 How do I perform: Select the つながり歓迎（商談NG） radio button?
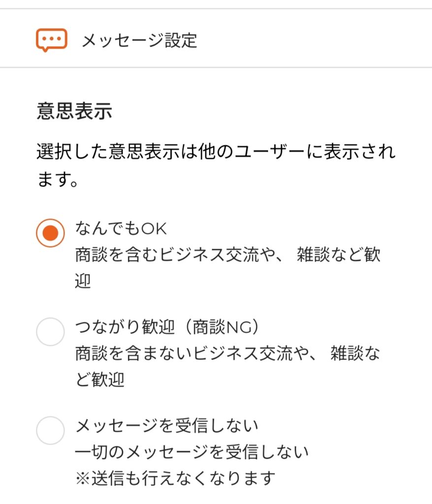[50, 332]
